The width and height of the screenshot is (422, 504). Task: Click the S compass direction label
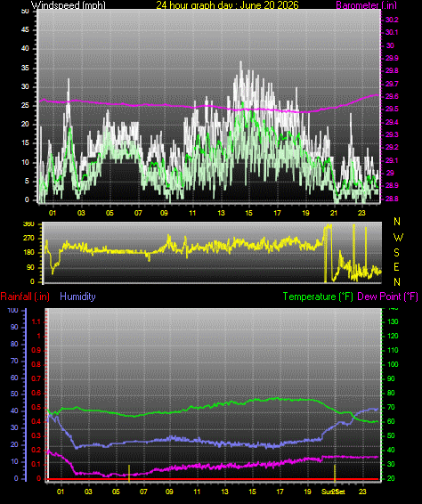[x=397, y=253]
